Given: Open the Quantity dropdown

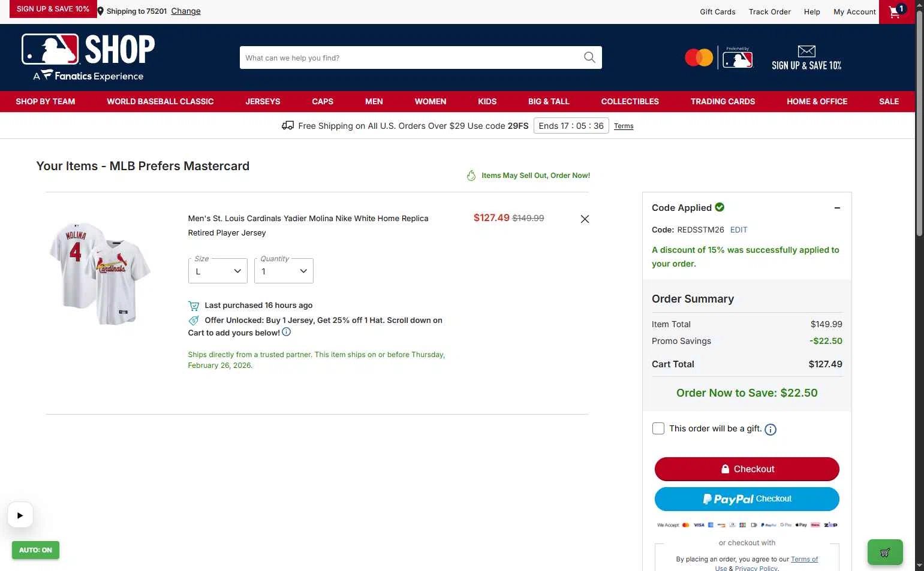Looking at the screenshot, I should click(x=284, y=271).
